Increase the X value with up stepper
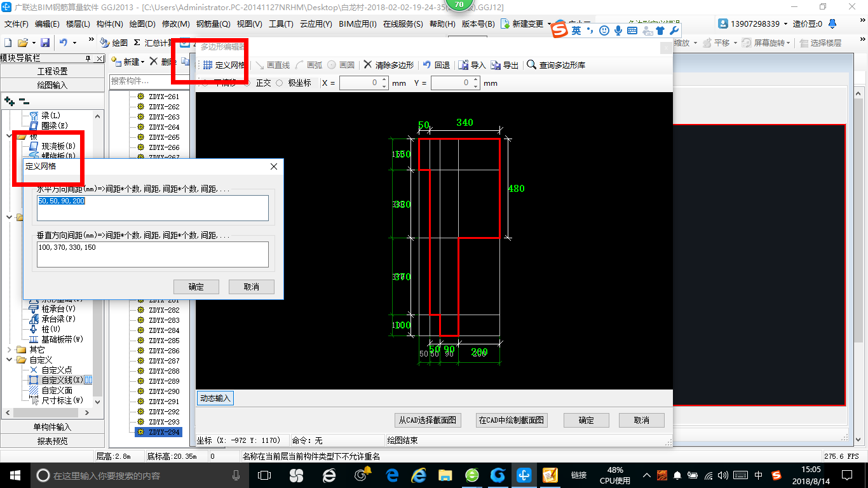 pos(384,79)
